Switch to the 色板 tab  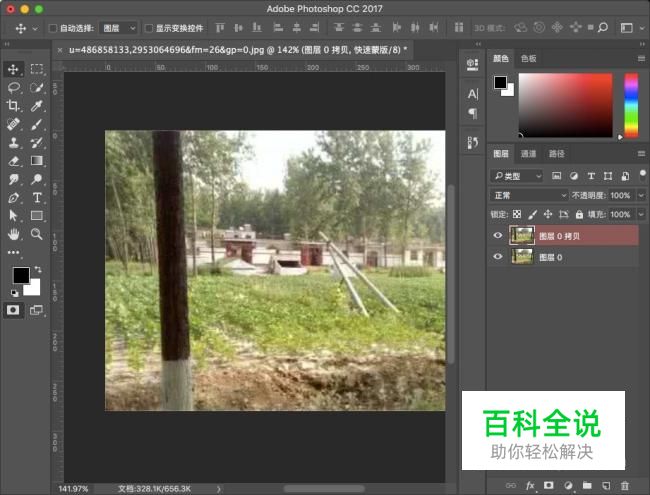click(529, 59)
